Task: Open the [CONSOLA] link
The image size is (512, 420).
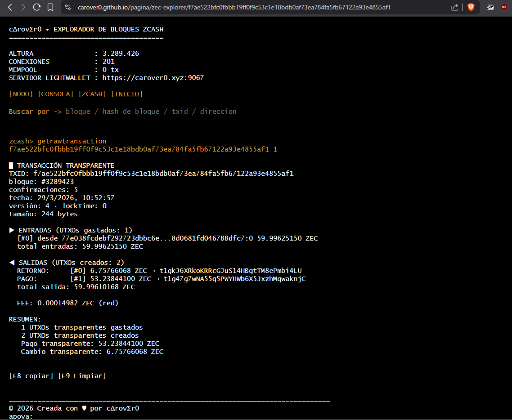Action: coord(55,94)
